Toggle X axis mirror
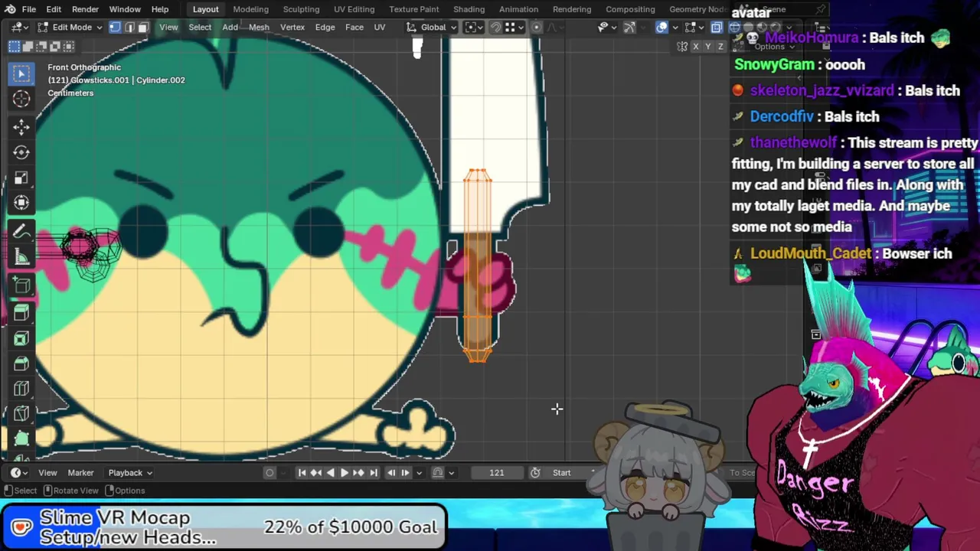The width and height of the screenshot is (980, 551). point(695,47)
